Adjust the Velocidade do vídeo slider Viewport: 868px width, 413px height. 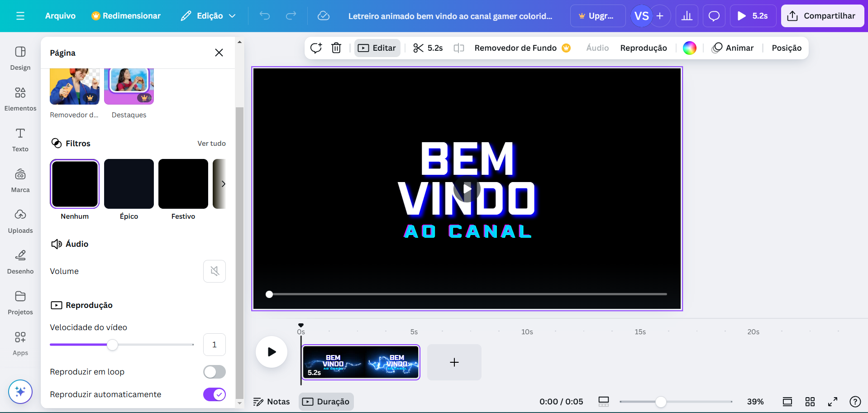coord(113,345)
